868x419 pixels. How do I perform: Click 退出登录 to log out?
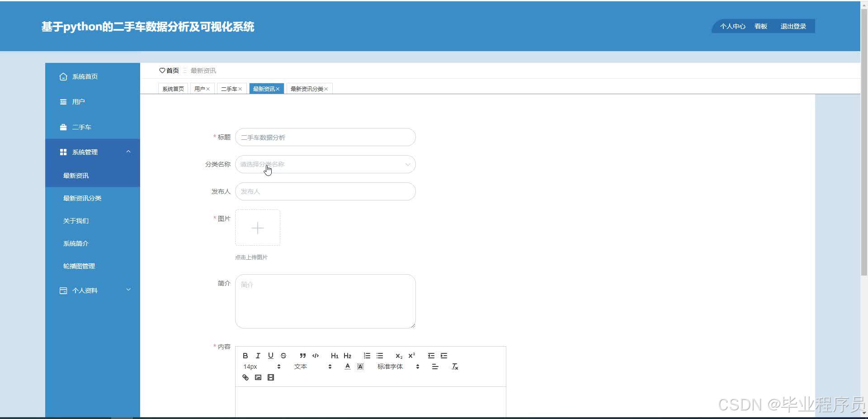click(x=793, y=26)
